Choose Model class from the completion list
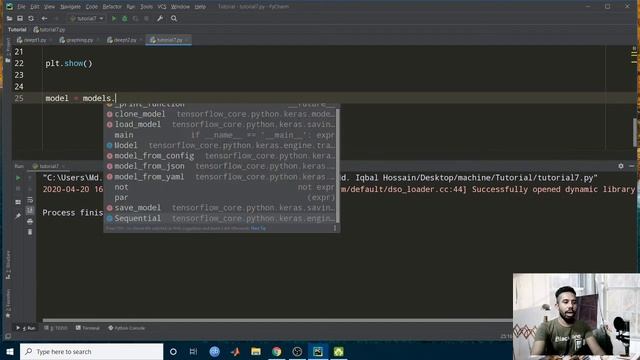 pyautogui.click(x=220, y=145)
